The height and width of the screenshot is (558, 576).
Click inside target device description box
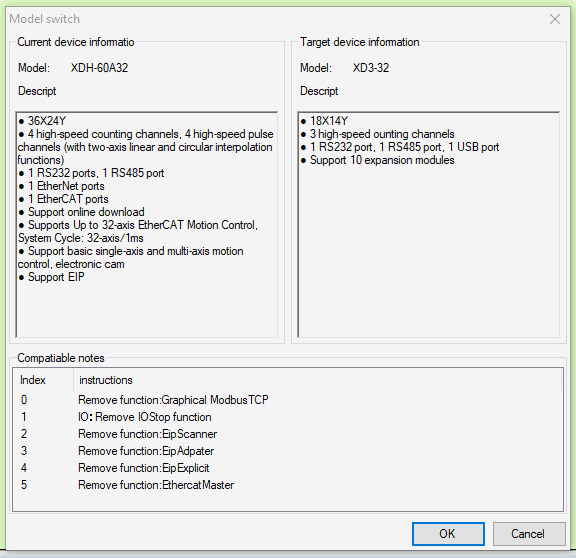pyautogui.click(x=429, y=224)
